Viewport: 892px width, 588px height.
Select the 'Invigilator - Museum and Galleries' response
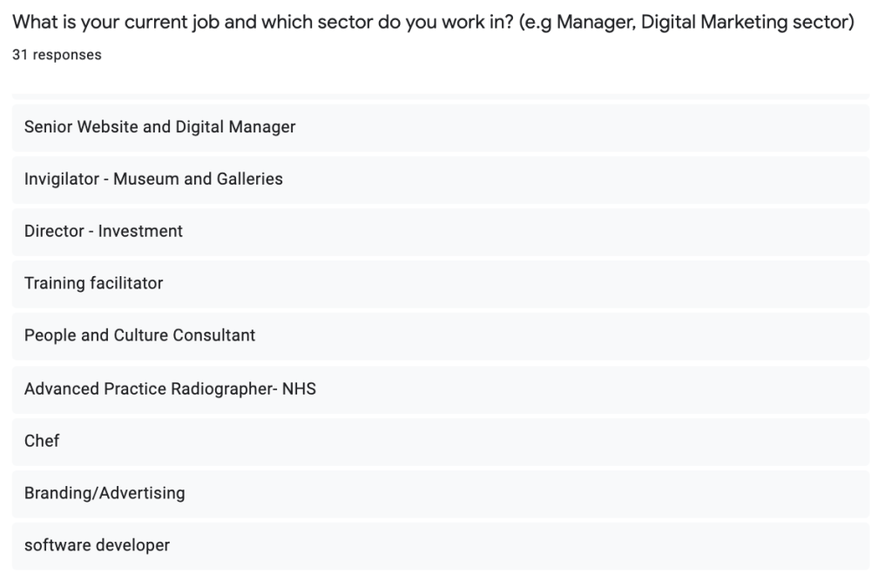click(153, 179)
